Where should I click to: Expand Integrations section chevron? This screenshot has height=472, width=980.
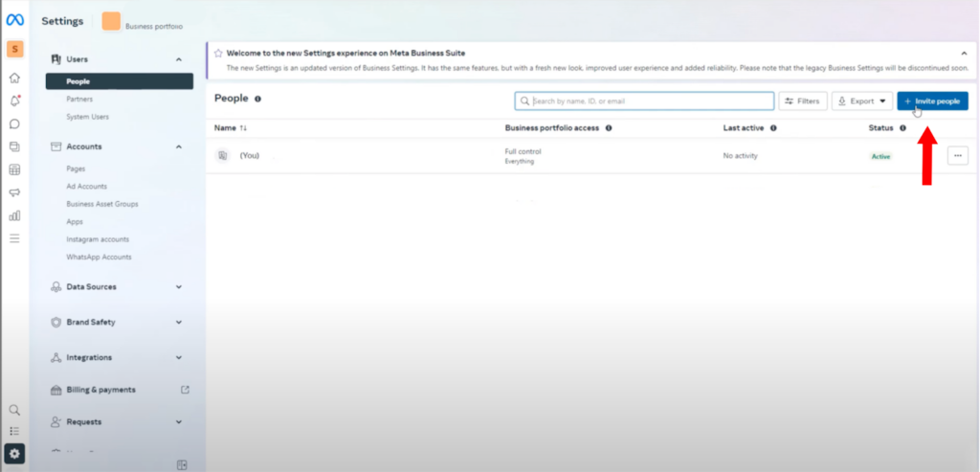point(179,358)
